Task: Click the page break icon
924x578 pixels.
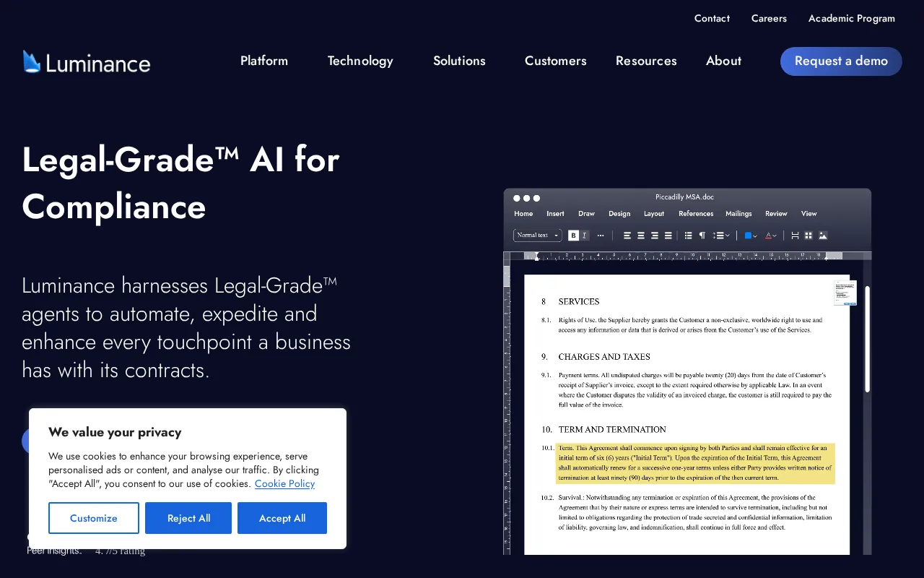Action: click(x=795, y=236)
